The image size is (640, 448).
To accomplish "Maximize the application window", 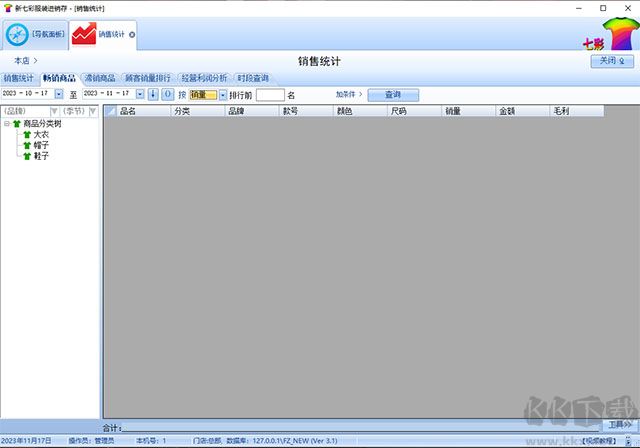I will click(603, 8).
